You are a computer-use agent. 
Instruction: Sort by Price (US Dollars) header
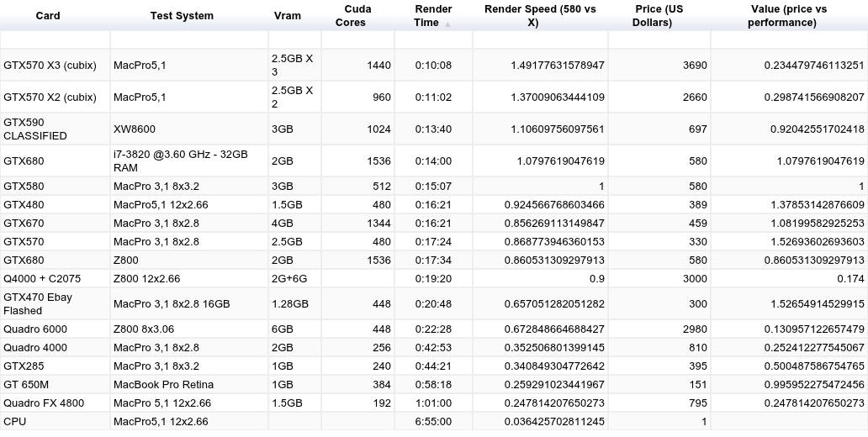click(659, 15)
